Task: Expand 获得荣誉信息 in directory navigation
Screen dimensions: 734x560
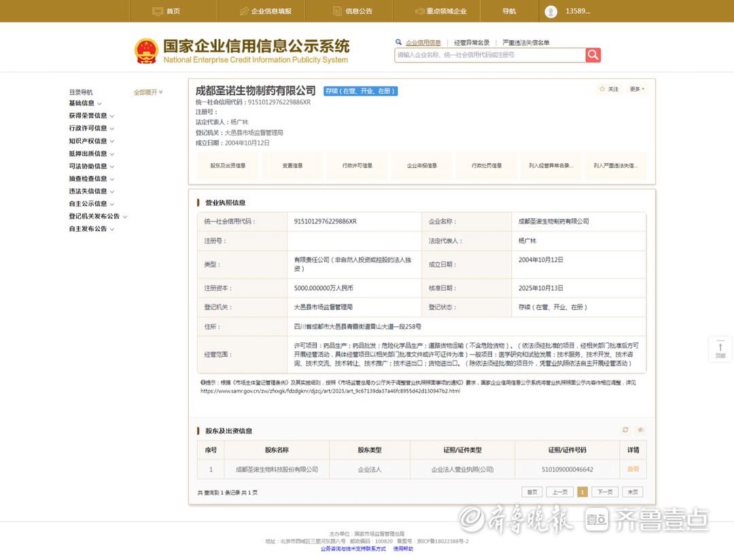Action: click(x=91, y=116)
